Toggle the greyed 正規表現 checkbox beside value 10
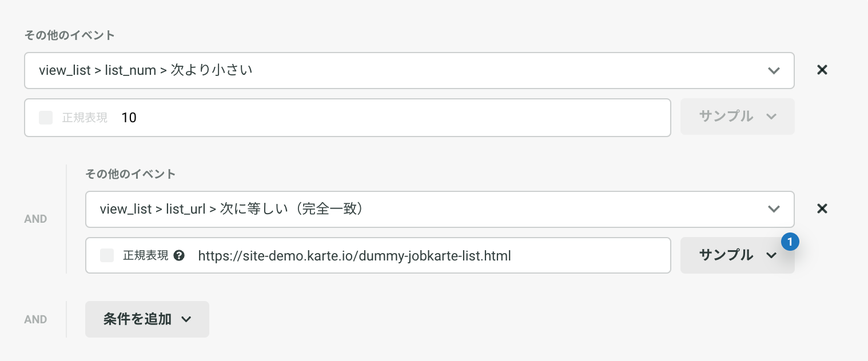The image size is (868, 361). pyautogui.click(x=46, y=118)
